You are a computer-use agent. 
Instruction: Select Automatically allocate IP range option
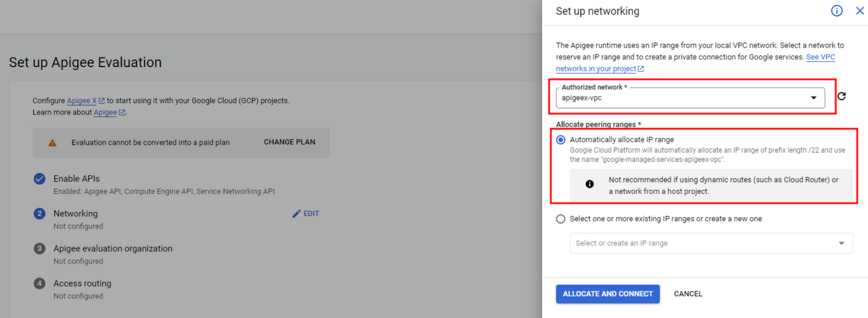tap(561, 139)
